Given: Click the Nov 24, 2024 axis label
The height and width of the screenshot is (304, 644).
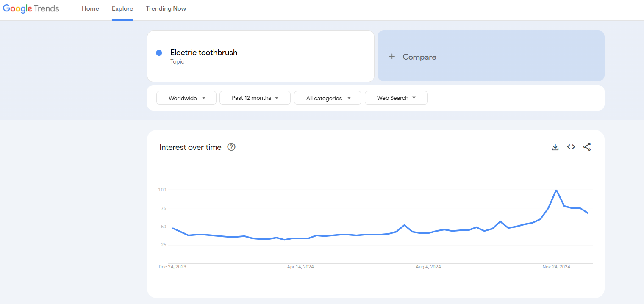Looking at the screenshot, I should (556, 267).
